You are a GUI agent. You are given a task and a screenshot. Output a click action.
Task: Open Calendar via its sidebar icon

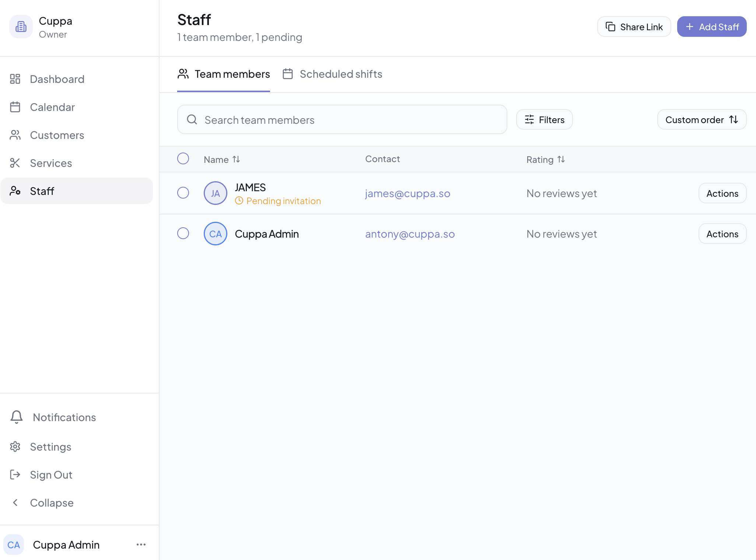pos(15,107)
